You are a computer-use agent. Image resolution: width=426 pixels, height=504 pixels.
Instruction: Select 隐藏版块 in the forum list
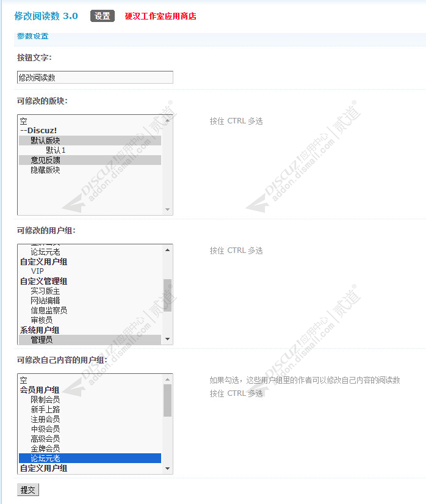click(90, 170)
